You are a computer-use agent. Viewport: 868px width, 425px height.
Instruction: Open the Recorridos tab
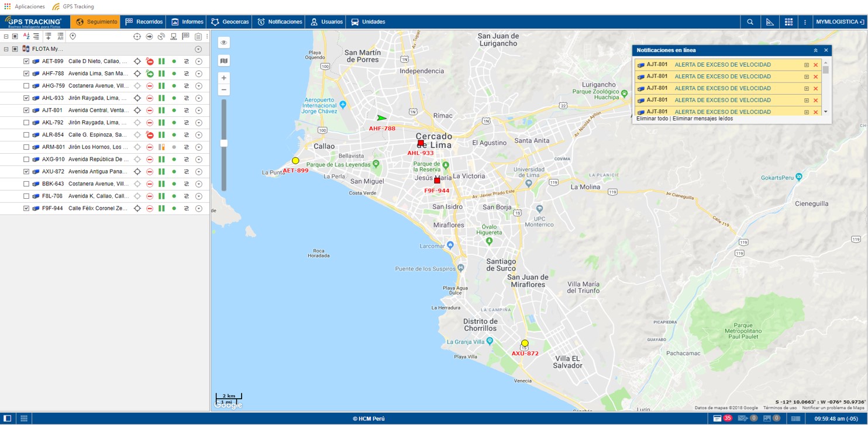point(144,22)
